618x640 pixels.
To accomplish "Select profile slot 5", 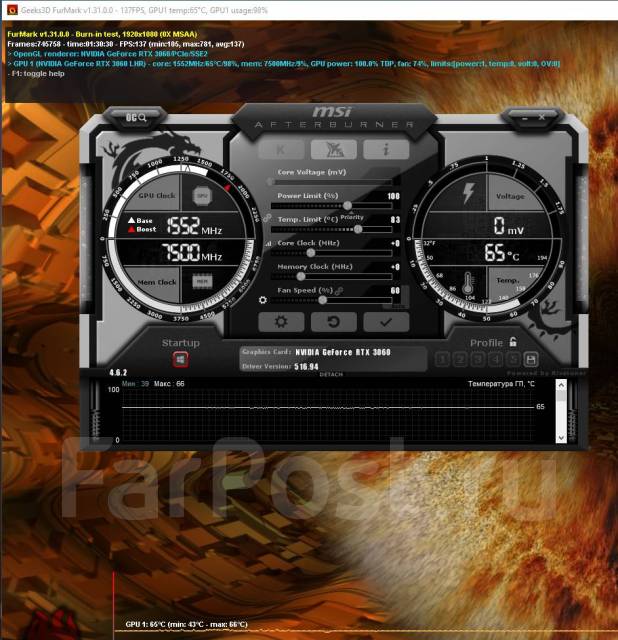I will coord(513,359).
